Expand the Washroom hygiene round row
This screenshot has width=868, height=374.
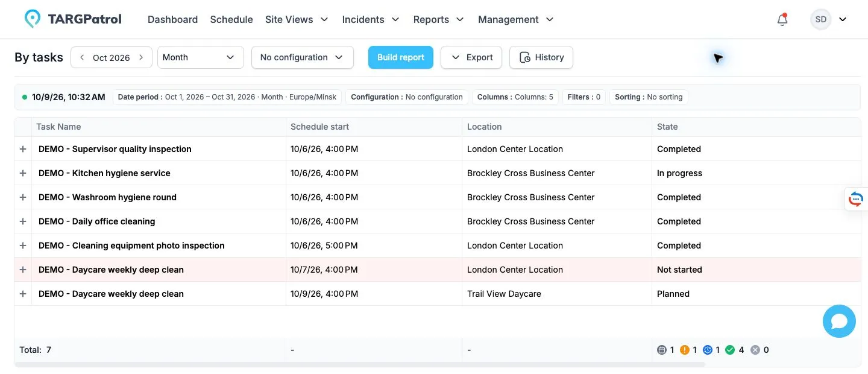pyautogui.click(x=23, y=197)
